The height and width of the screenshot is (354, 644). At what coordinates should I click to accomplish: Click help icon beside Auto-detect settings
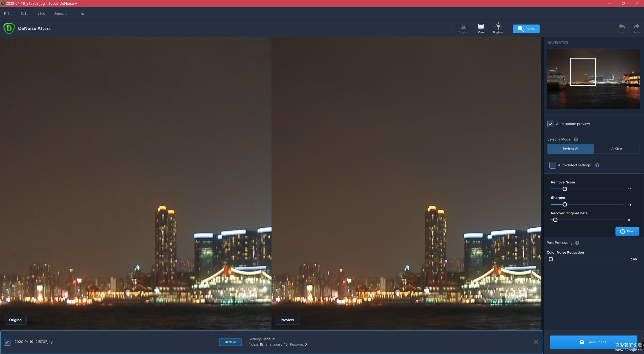[x=597, y=165]
